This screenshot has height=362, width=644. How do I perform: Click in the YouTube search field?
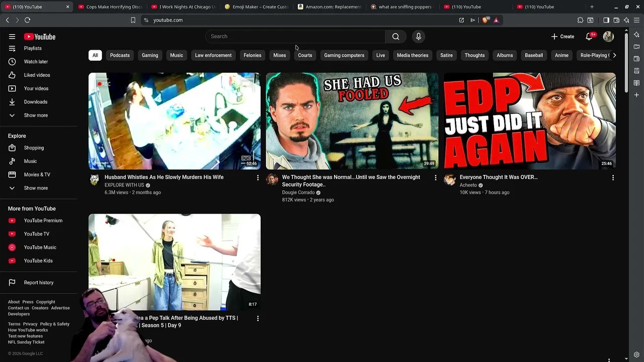pos(295,37)
